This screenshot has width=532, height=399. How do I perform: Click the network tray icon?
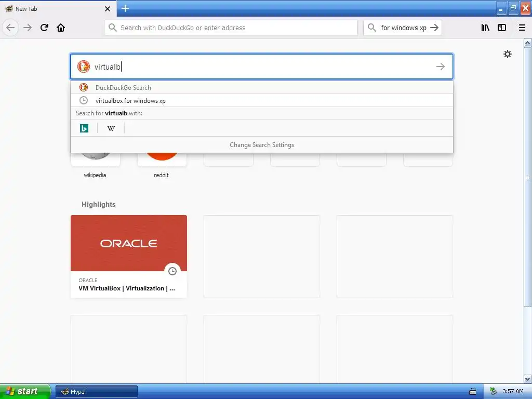pos(494,392)
